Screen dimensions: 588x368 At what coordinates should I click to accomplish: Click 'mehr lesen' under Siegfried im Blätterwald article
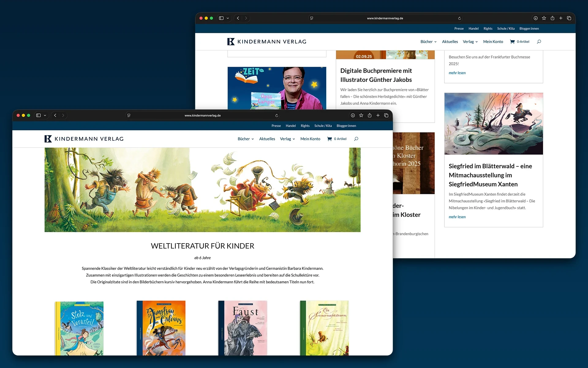pyautogui.click(x=457, y=217)
